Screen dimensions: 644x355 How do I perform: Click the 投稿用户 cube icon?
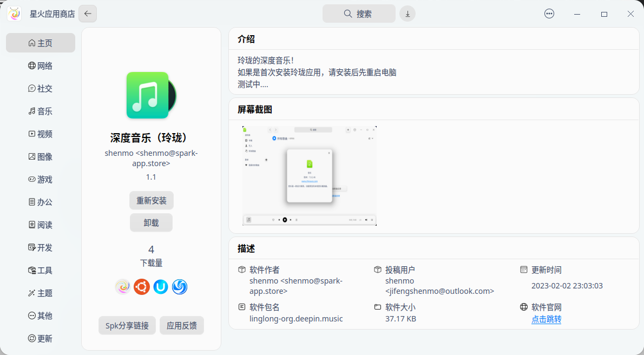[x=377, y=269]
